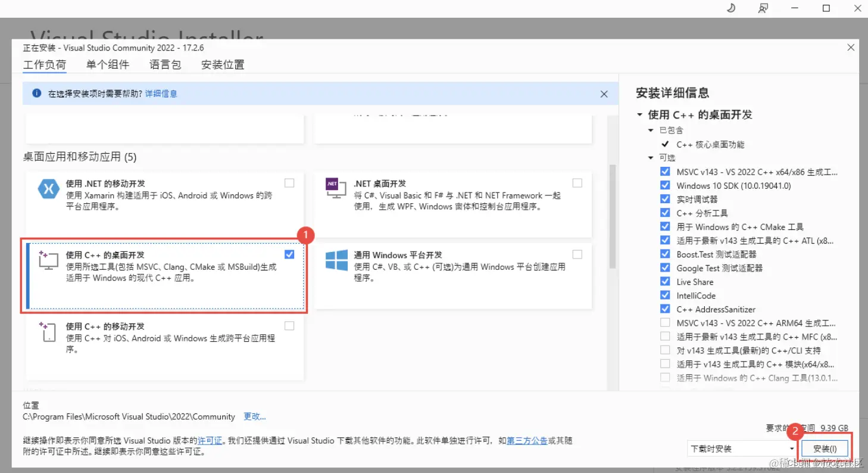Switch to the 安装位置 tab
Image resolution: width=868 pixels, height=473 pixels.
(223, 65)
